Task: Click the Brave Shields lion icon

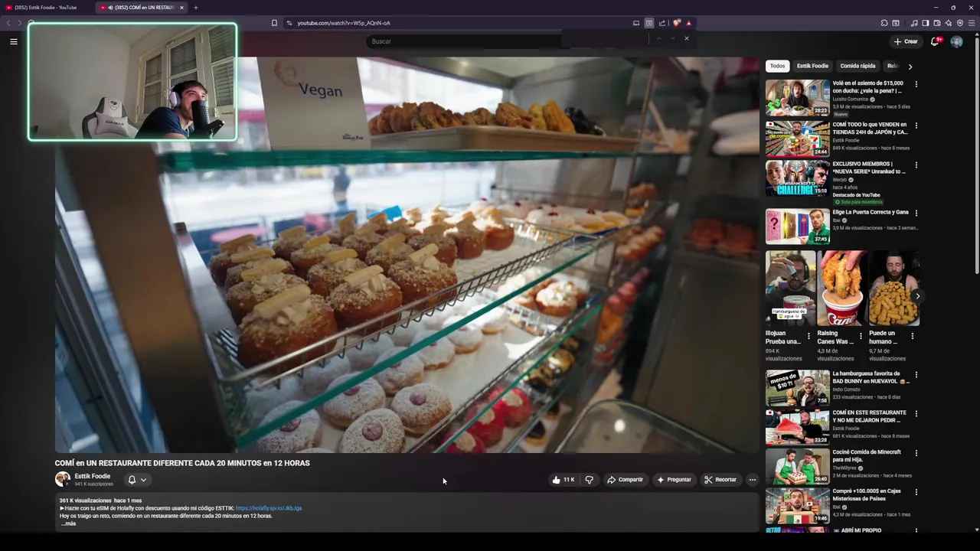Action: (x=676, y=23)
